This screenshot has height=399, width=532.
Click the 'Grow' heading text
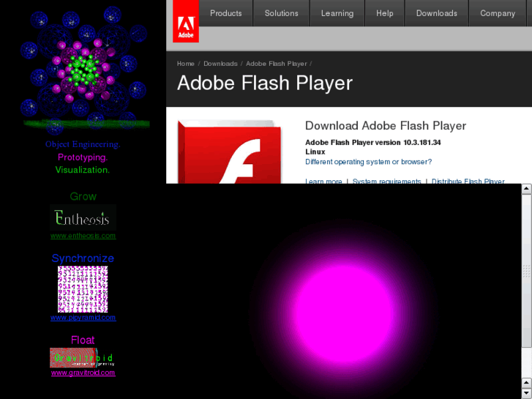click(83, 196)
